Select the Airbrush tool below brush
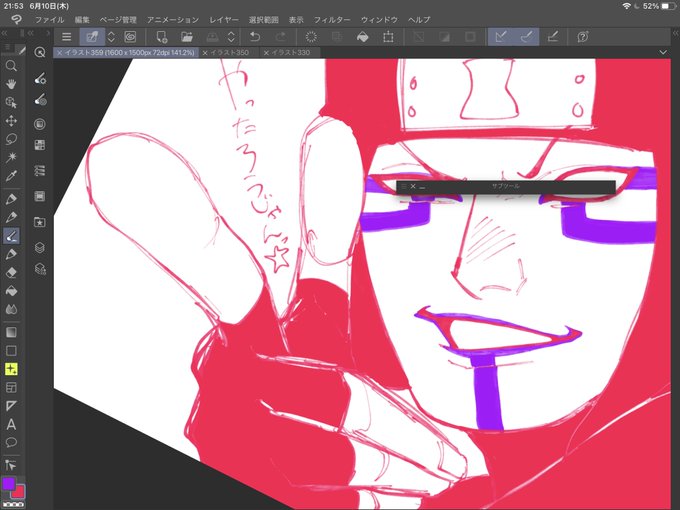 pyautogui.click(x=11, y=254)
